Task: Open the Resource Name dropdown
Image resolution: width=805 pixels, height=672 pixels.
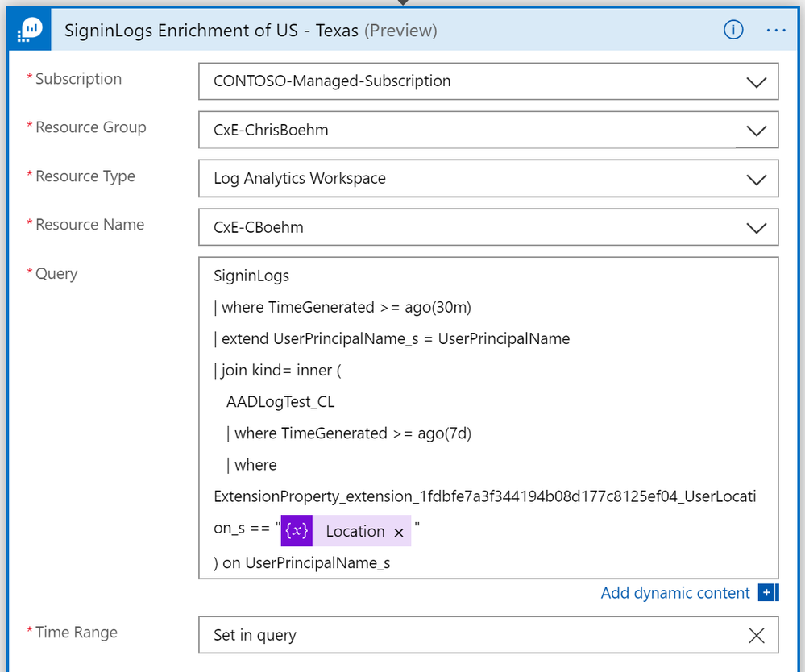Action: point(756,228)
